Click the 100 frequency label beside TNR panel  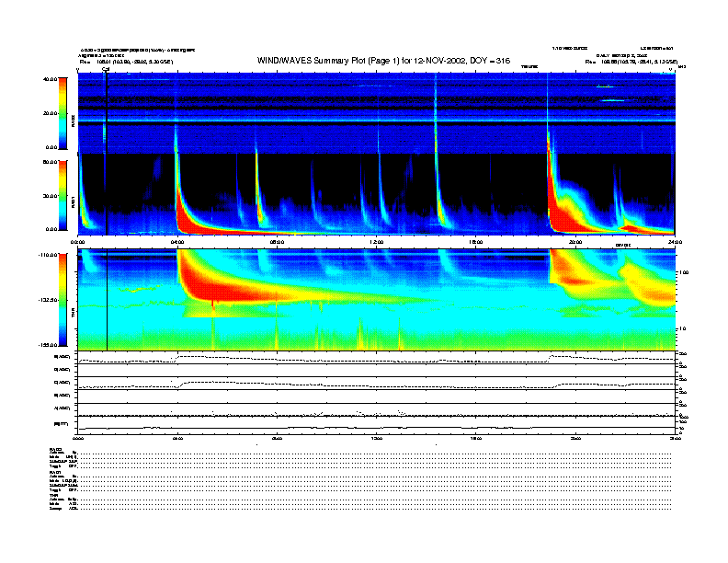click(684, 272)
